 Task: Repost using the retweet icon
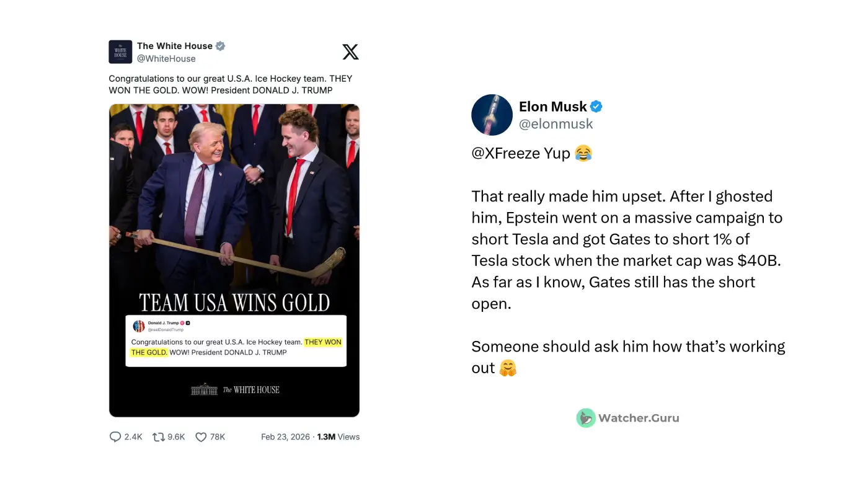[x=159, y=437]
